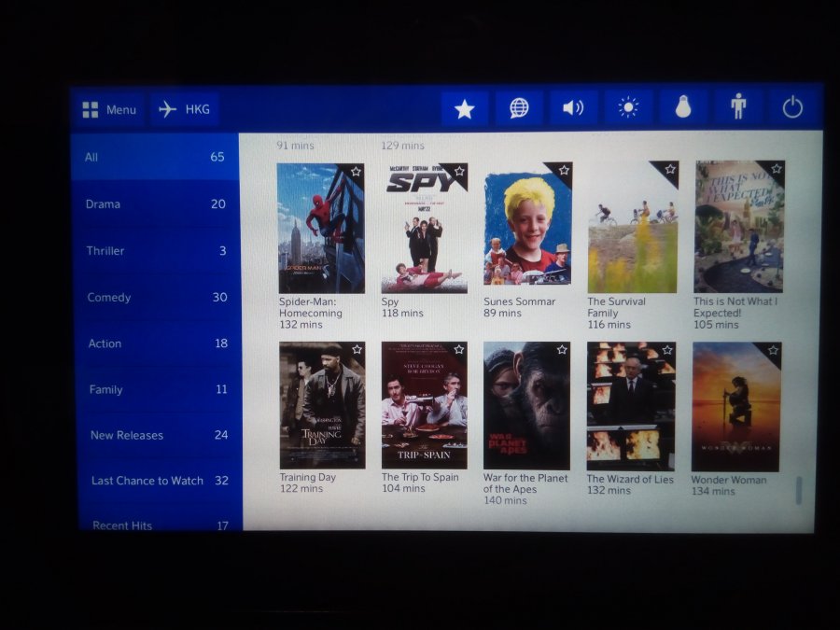Open the favorites star icon in top bar
Screen dimensions: 840x630
point(464,109)
